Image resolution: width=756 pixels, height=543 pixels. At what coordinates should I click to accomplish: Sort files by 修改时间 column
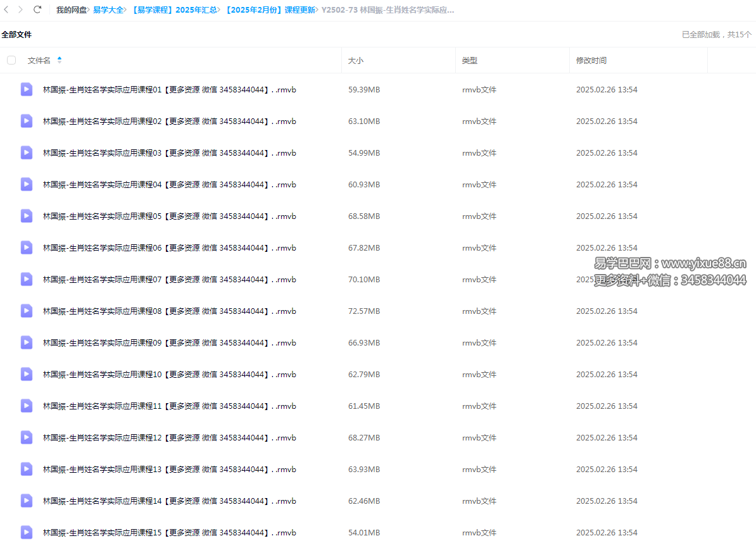coord(591,61)
